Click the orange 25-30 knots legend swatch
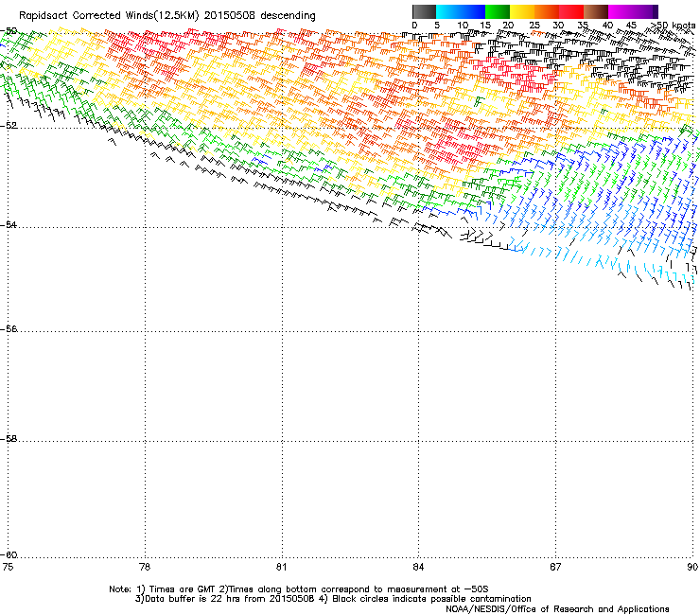 (547, 11)
